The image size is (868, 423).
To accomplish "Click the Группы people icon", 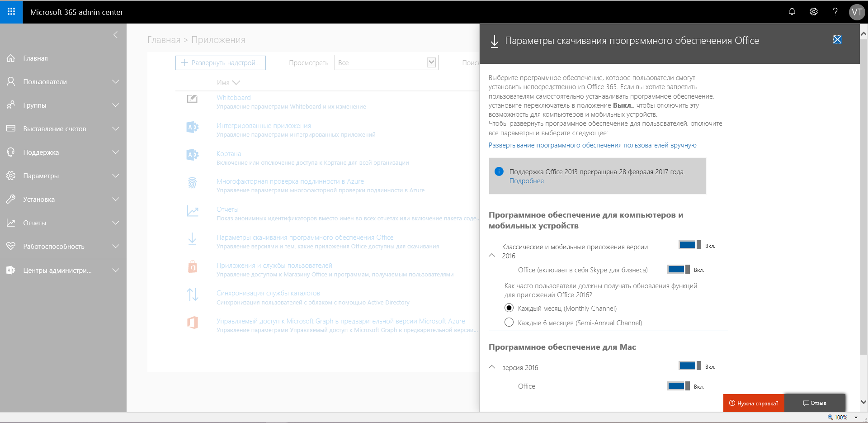I will [x=11, y=105].
